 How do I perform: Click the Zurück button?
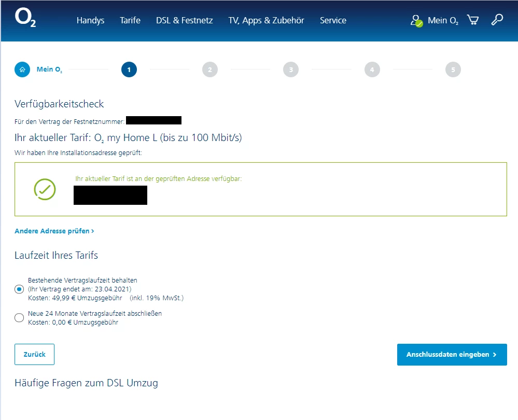[x=34, y=354]
